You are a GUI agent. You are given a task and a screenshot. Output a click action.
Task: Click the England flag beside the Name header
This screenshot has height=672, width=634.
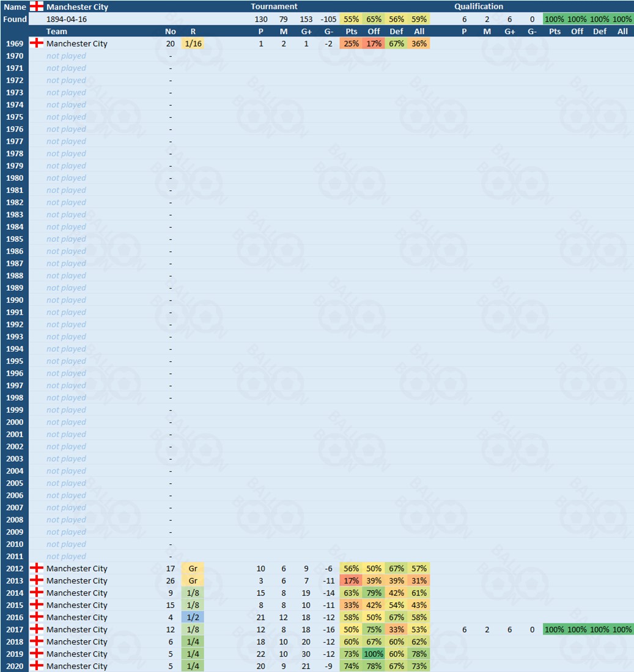[37, 7]
